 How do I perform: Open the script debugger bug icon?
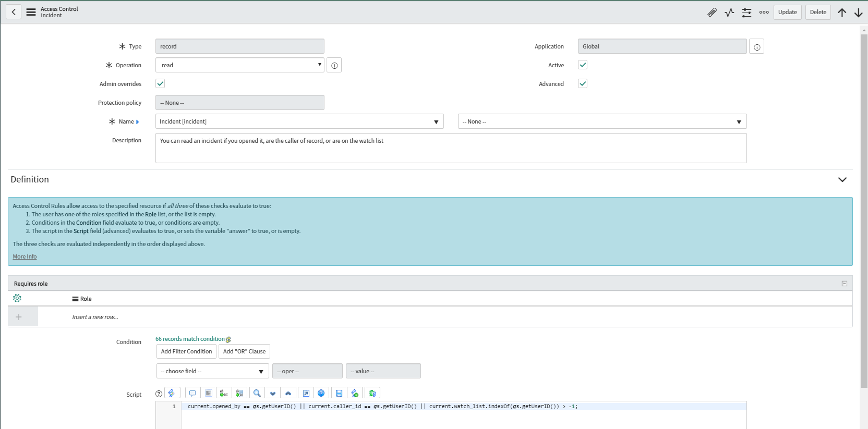pos(372,393)
